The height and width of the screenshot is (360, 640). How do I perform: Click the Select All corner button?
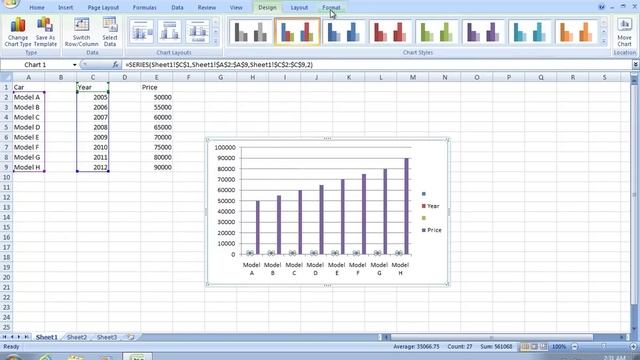pyautogui.click(x=6, y=77)
